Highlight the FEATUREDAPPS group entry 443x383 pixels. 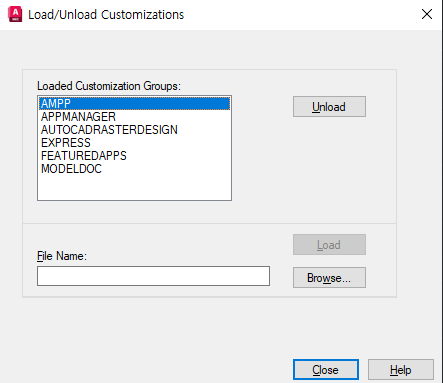(x=134, y=156)
